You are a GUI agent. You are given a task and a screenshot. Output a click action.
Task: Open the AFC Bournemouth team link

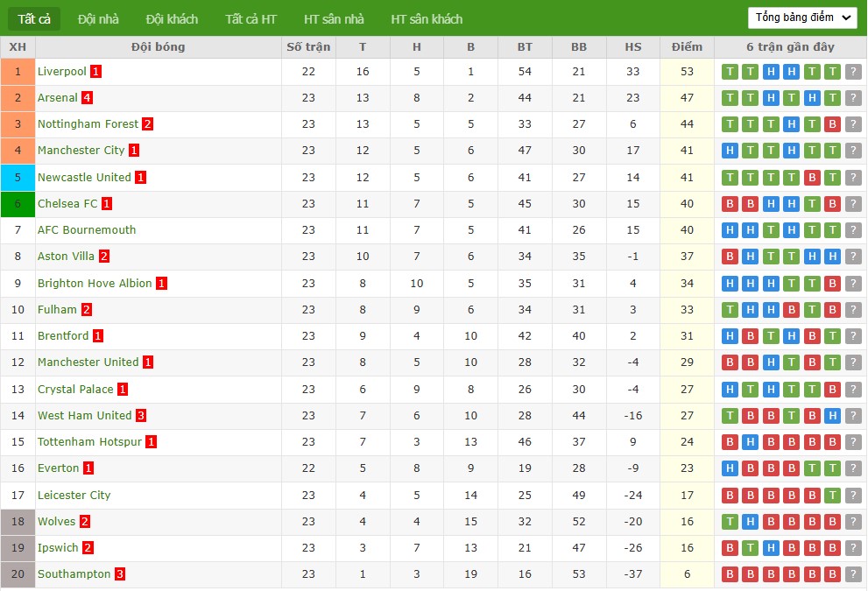(x=87, y=230)
